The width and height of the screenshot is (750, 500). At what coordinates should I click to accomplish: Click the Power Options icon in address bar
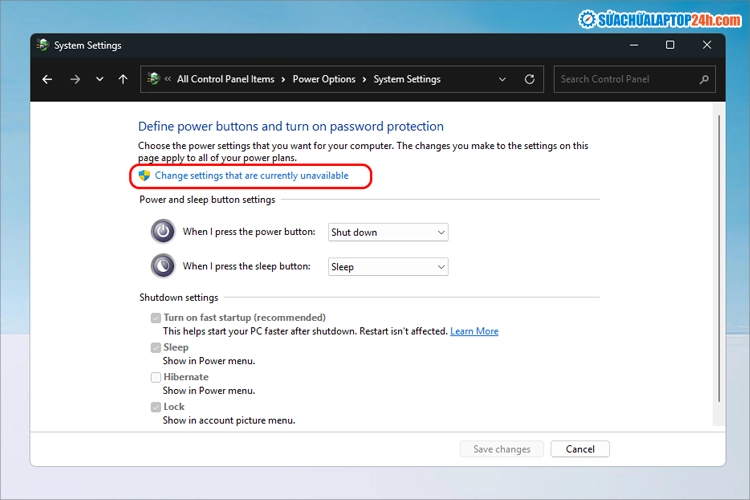tap(154, 79)
